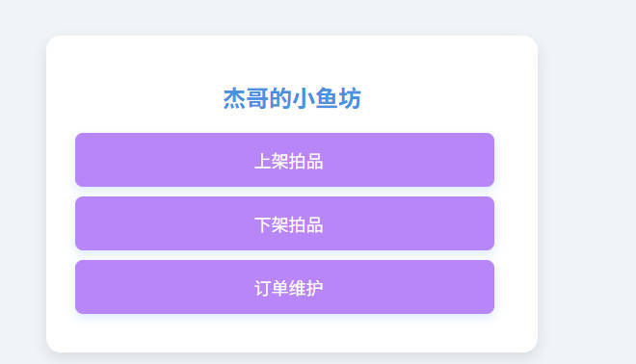Select the top purple button to list items
This screenshot has height=364, width=636.
tap(284, 160)
